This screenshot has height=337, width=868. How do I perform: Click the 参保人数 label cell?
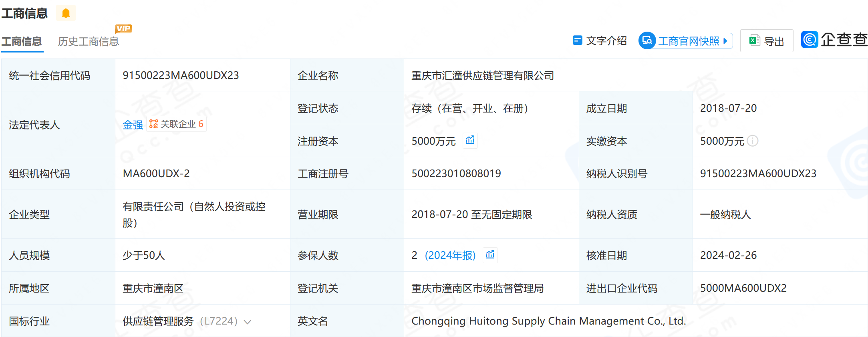pos(347,255)
